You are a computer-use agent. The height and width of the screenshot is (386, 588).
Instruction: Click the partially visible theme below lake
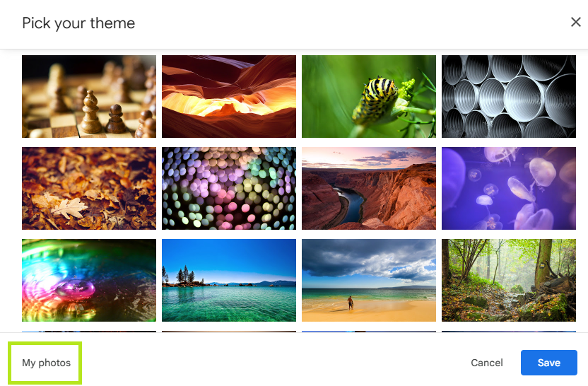point(229,332)
